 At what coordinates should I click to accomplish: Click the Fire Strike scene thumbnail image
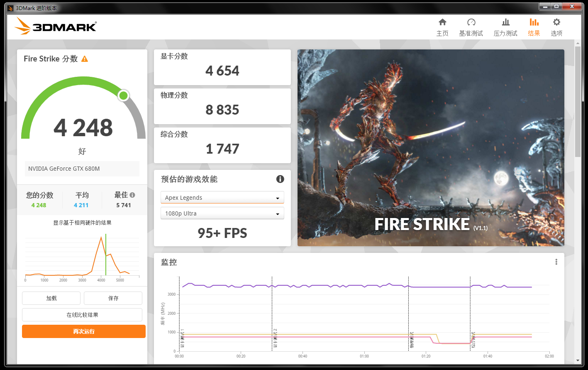(x=431, y=148)
